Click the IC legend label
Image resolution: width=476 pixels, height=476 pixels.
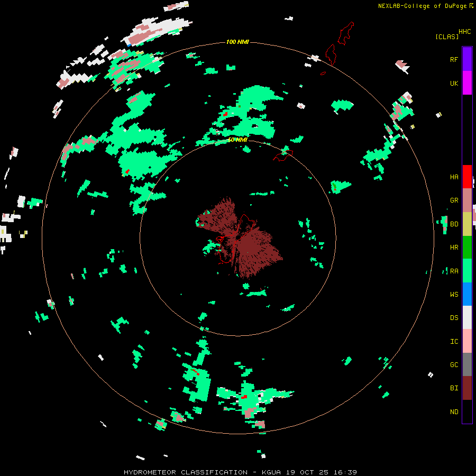pyautogui.click(x=454, y=342)
